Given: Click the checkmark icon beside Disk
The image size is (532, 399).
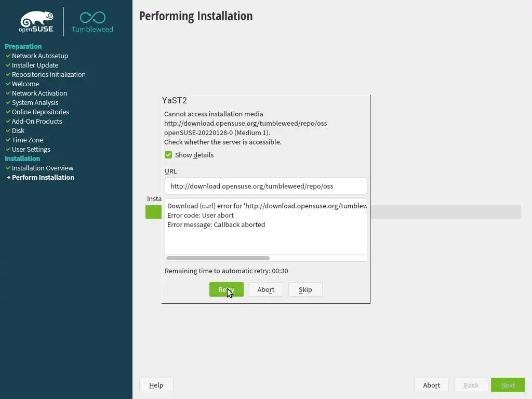Looking at the screenshot, I should coord(8,130).
